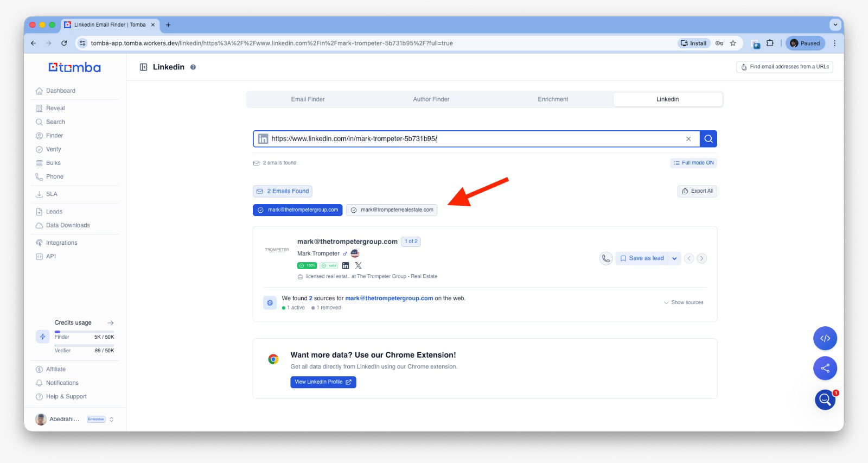The image size is (868, 463).
Task: Collapse the sidebar using panel icon
Action: click(143, 67)
